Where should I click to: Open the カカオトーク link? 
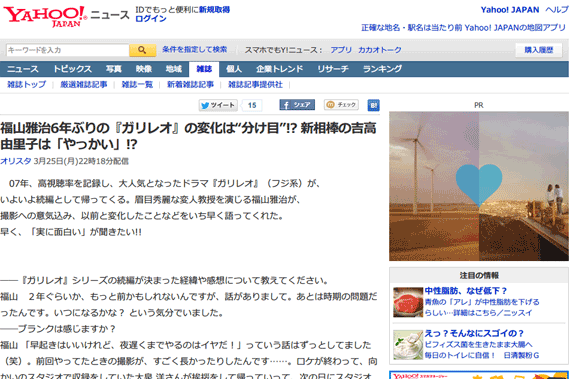pyautogui.click(x=380, y=50)
